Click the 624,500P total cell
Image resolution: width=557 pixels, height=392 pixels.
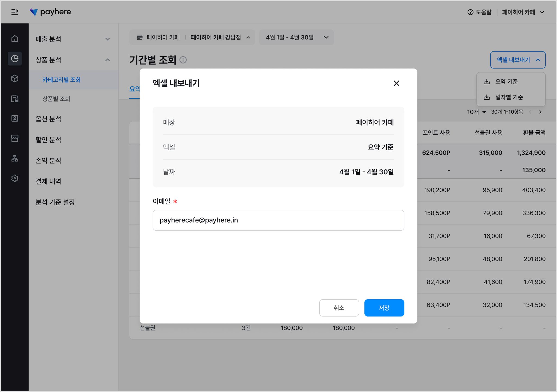pos(436,153)
